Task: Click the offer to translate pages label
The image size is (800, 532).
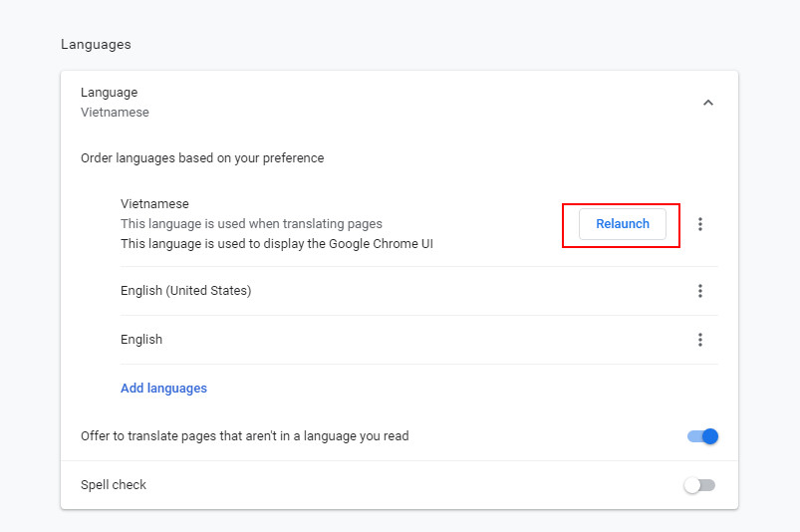Action: pyautogui.click(x=244, y=436)
